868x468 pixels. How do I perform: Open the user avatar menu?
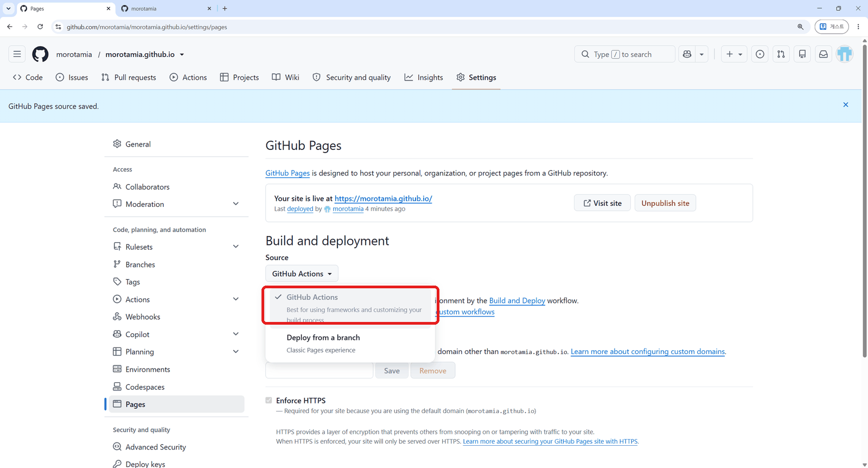pos(845,54)
